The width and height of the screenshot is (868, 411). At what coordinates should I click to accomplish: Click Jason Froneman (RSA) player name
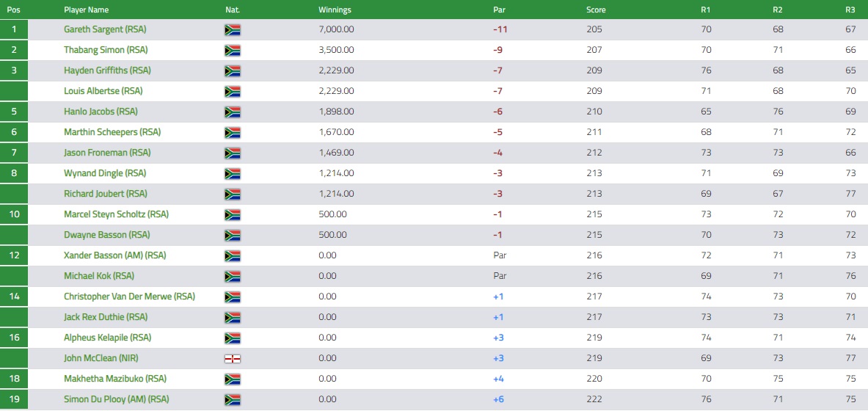click(x=108, y=153)
